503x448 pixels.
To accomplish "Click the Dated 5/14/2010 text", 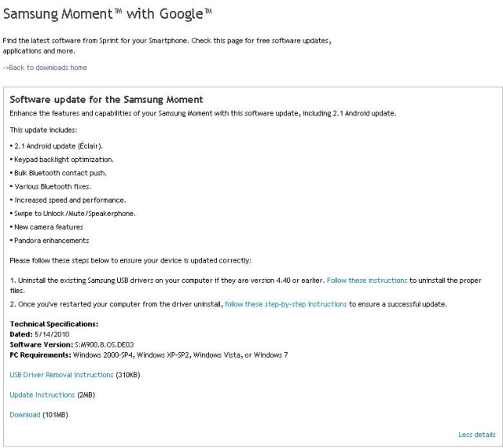I will (x=39, y=334).
